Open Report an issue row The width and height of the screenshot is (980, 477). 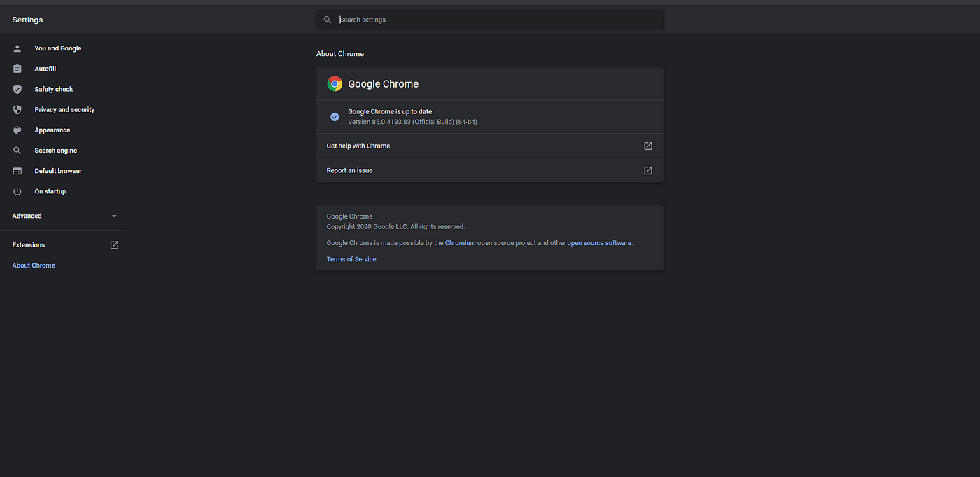pyautogui.click(x=490, y=170)
